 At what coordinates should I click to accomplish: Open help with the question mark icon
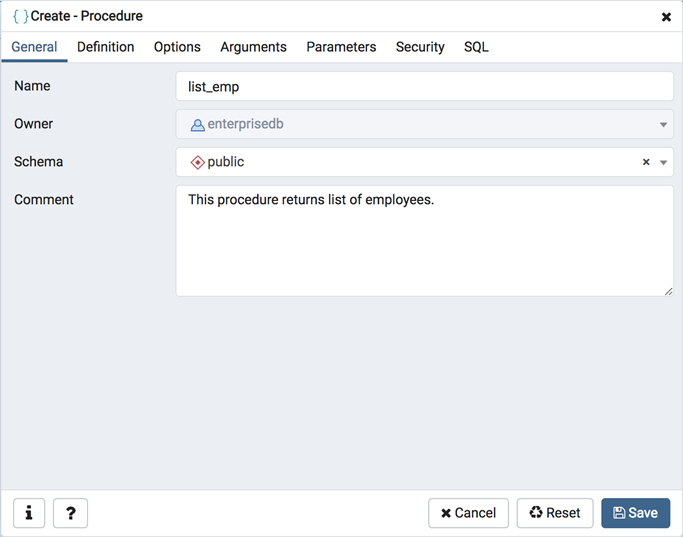pyautogui.click(x=70, y=513)
